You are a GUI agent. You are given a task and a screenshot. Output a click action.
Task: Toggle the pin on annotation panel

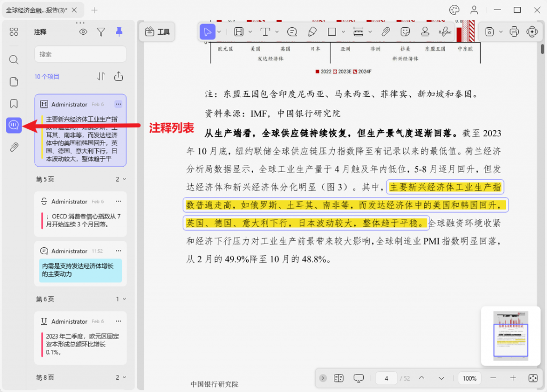119,32
